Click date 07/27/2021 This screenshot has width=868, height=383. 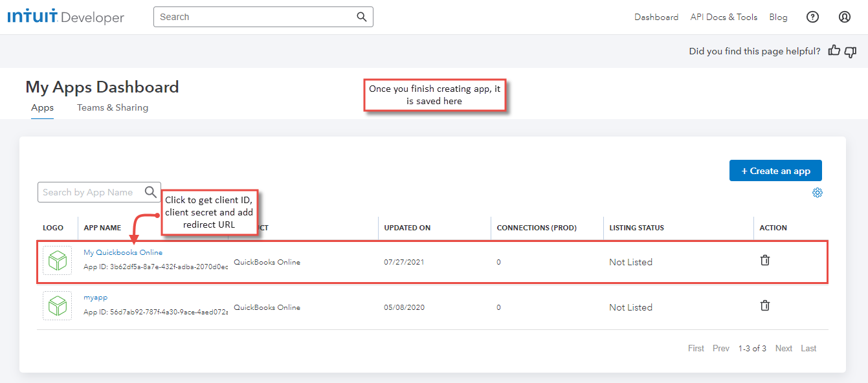[x=404, y=262]
